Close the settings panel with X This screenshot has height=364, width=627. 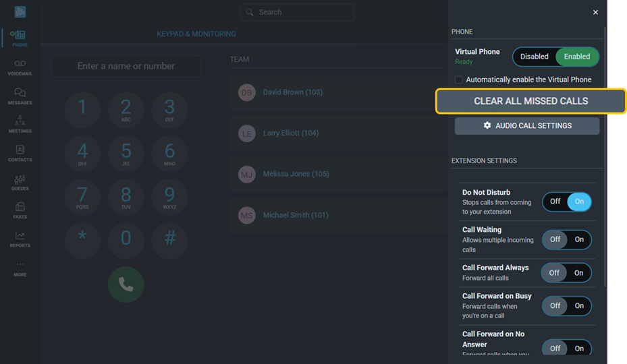595,12
